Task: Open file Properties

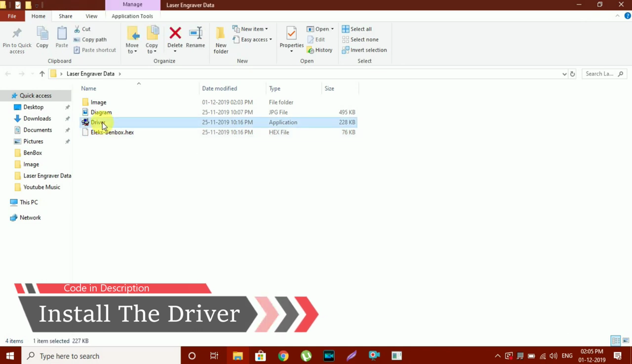Action: click(291, 39)
